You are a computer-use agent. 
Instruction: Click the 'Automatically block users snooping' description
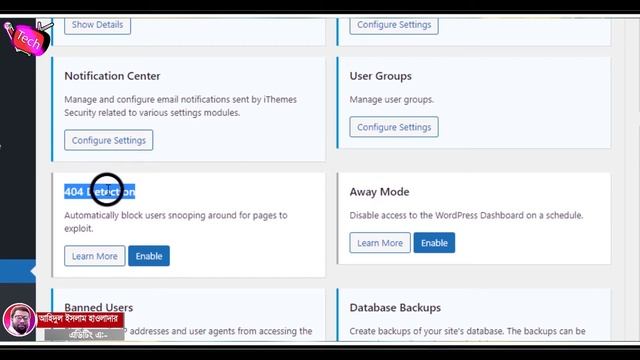click(x=176, y=222)
